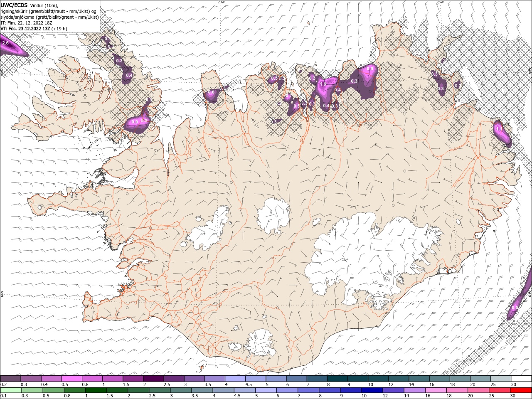The width and height of the screenshot is (532, 399).
Task: Click the 'rigning/skúrir' legend description line
Action: click(x=49, y=11)
